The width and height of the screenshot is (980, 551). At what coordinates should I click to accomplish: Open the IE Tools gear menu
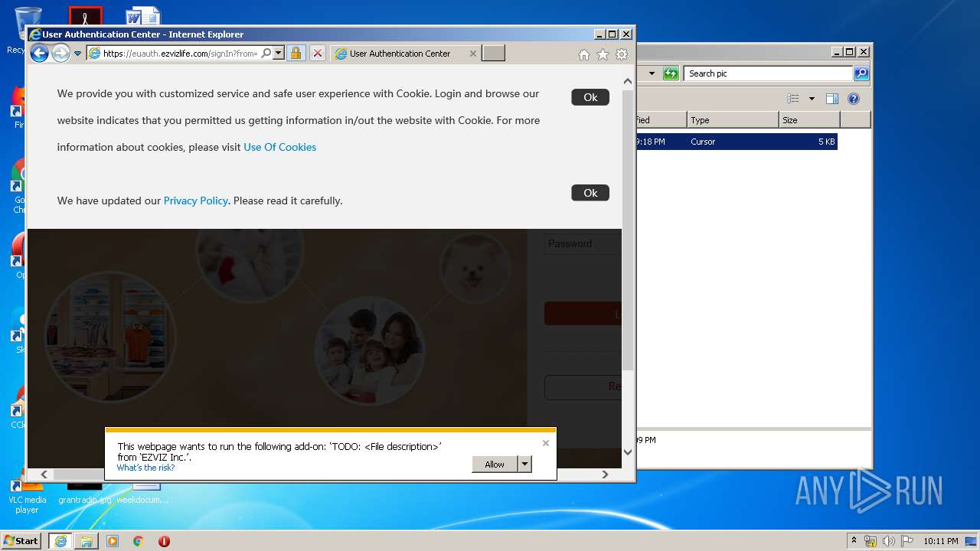pyautogui.click(x=622, y=54)
